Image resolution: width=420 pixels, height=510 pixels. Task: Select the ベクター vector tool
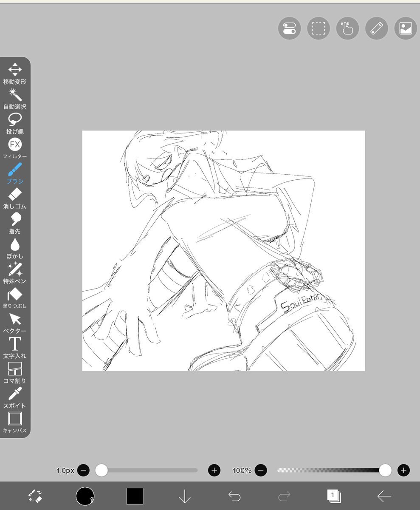click(x=15, y=323)
